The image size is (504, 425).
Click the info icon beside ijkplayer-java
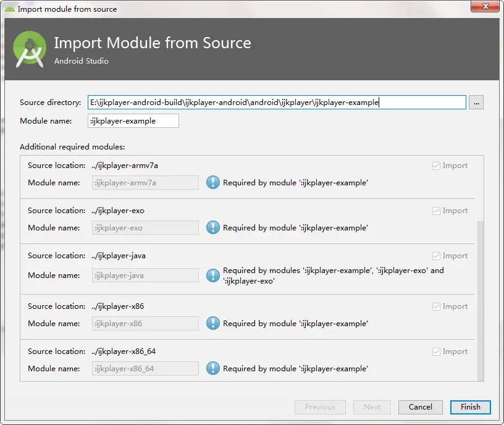click(213, 276)
